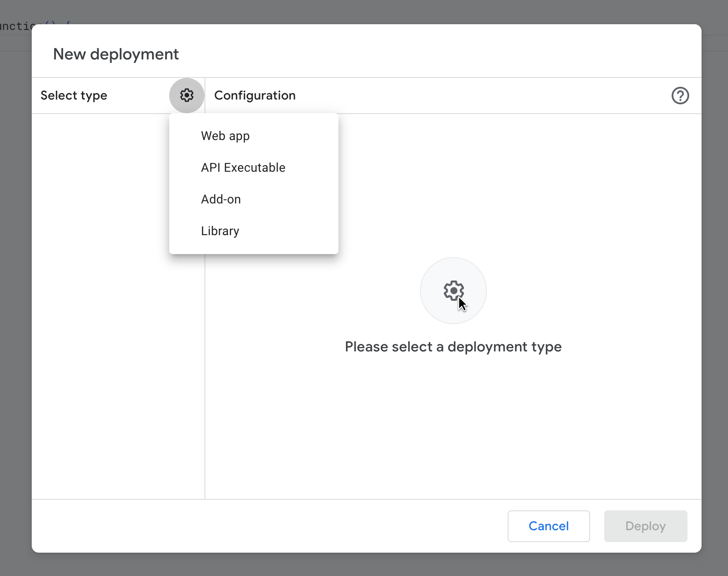Choose Library from the type list
This screenshot has height=576, width=728.
219,231
